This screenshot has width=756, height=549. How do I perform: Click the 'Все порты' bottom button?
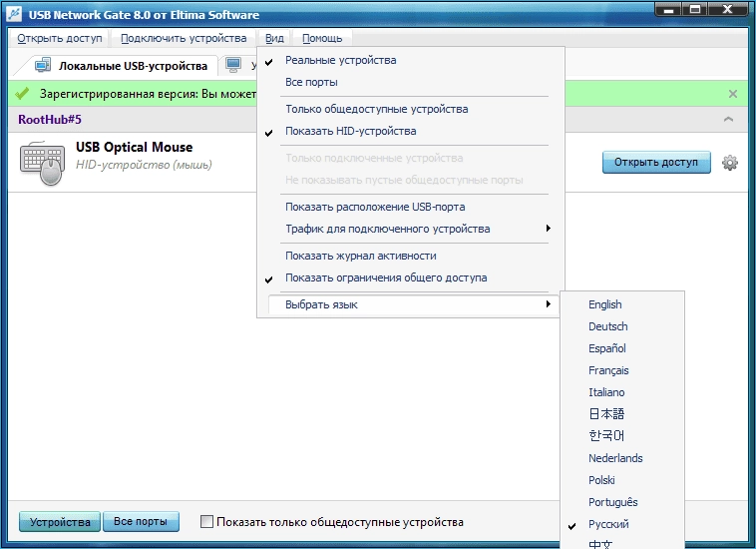pos(141,521)
